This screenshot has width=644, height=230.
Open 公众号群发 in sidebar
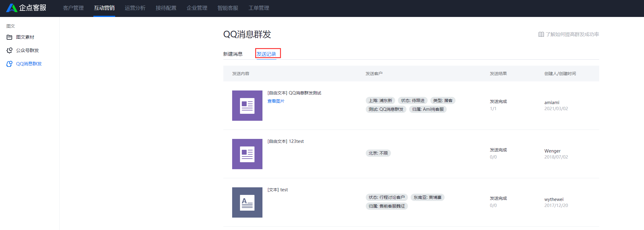point(28,51)
